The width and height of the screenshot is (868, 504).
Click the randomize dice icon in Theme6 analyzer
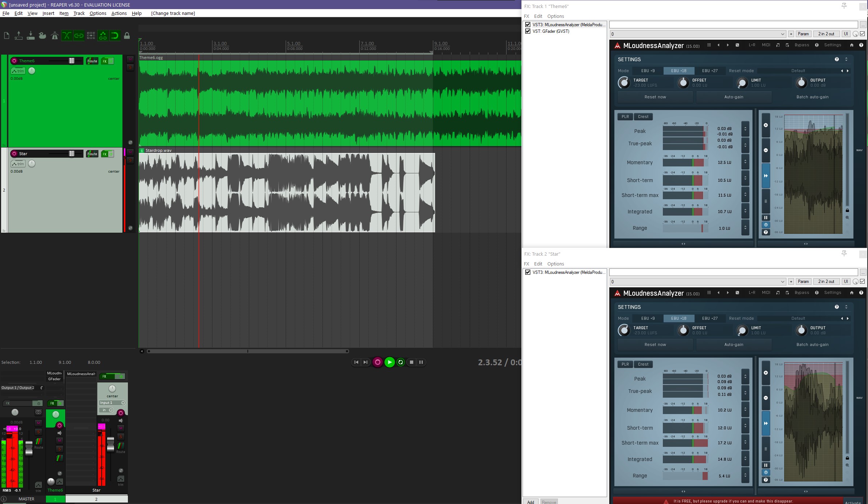tap(737, 45)
